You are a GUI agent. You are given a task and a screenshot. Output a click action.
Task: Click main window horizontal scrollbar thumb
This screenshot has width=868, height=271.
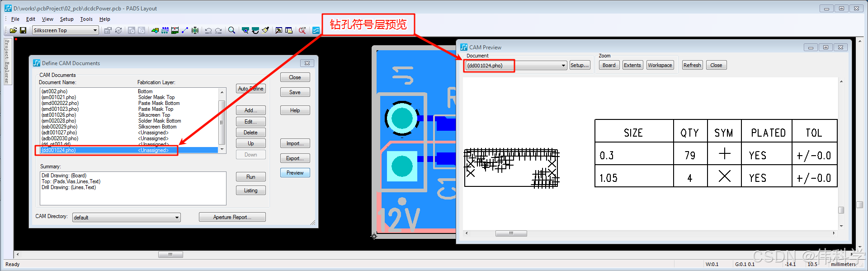click(170, 255)
